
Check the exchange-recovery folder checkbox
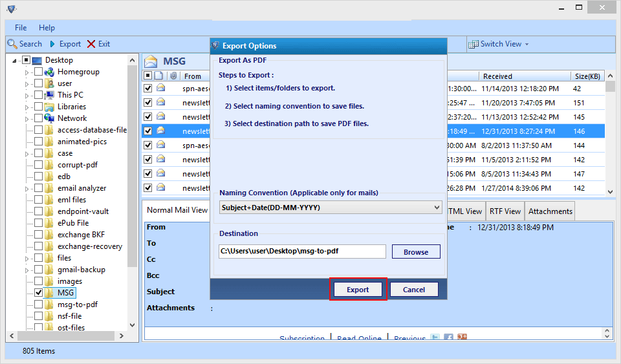coord(38,246)
